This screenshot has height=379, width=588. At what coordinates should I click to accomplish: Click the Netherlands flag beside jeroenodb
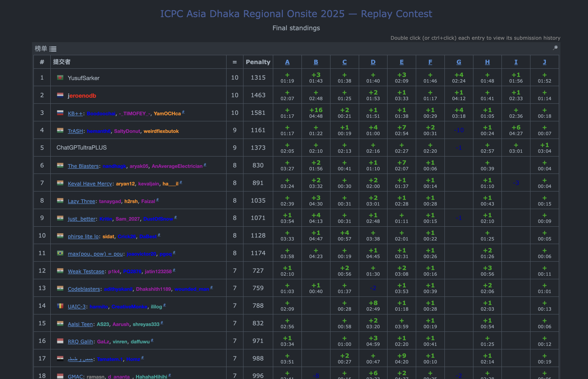coord(60,95)
